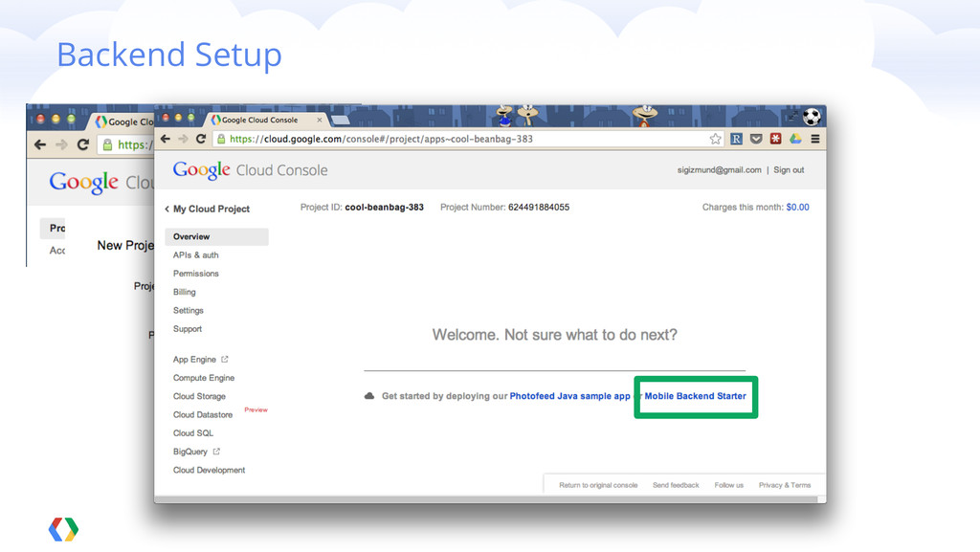Screen dimensions: 980x552
Task: Click the Follow us link
Action: pyautogui.click(x=728, y=485)
